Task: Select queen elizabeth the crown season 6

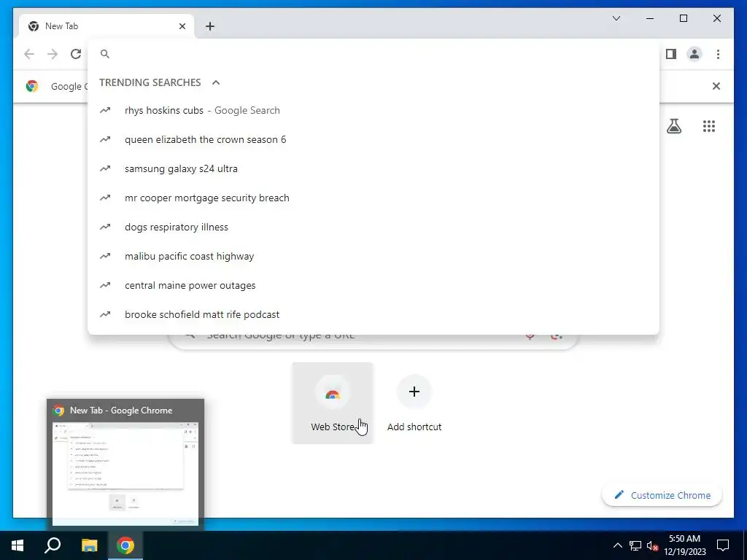Action: 373,139
